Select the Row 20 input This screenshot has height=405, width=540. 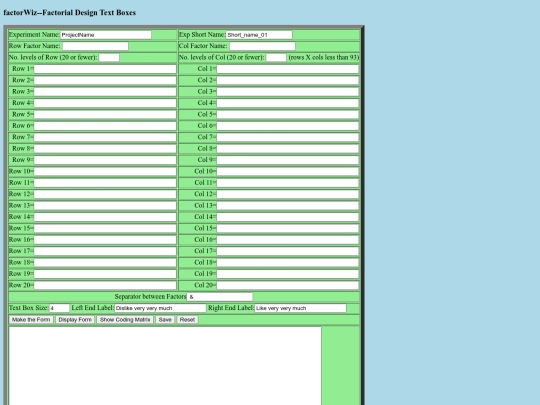(105, 285)
